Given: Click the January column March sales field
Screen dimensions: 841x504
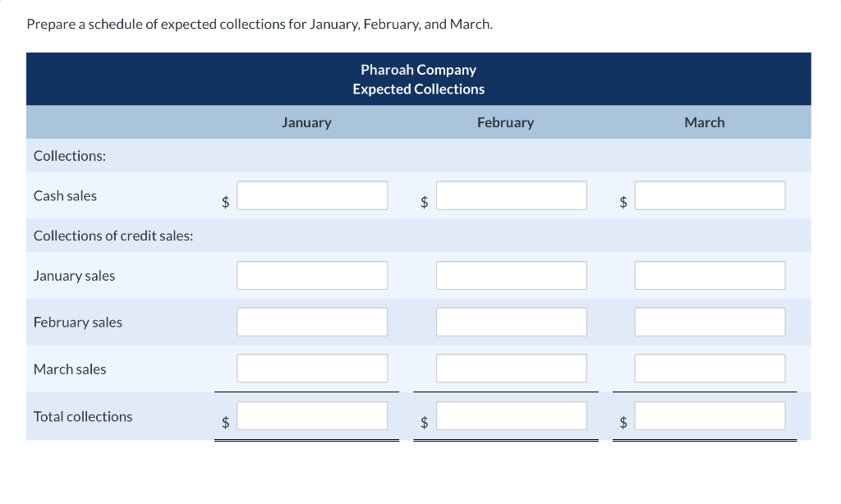Looking at the screenshot, I should 312,369.
